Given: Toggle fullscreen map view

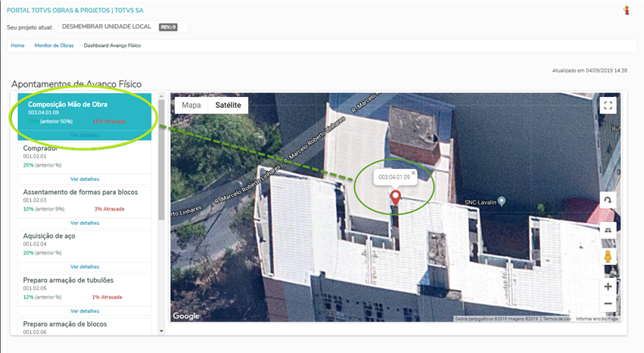Looking at the screenshot, I should tap(608, 105).
